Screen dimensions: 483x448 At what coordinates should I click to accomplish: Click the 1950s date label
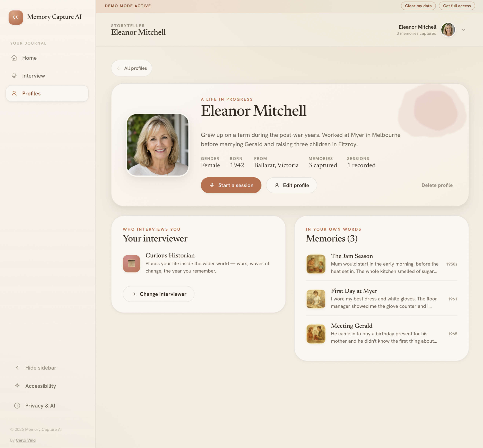(x=452, y=264)
